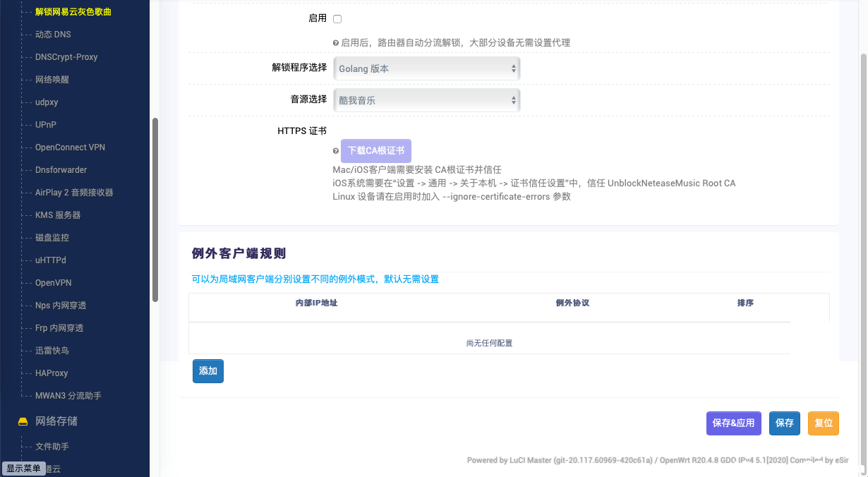Open 动态 DNS menu item
This screenshot has height=477, width=868.
click(x=53, y=35)
